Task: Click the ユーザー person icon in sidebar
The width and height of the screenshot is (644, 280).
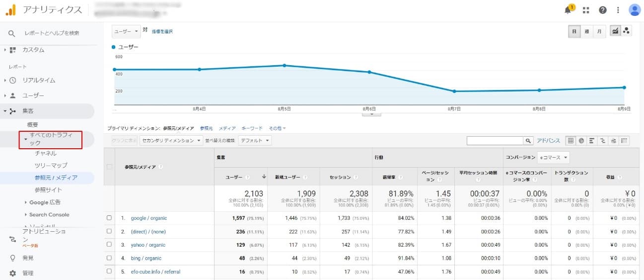Action: (13, 95)
